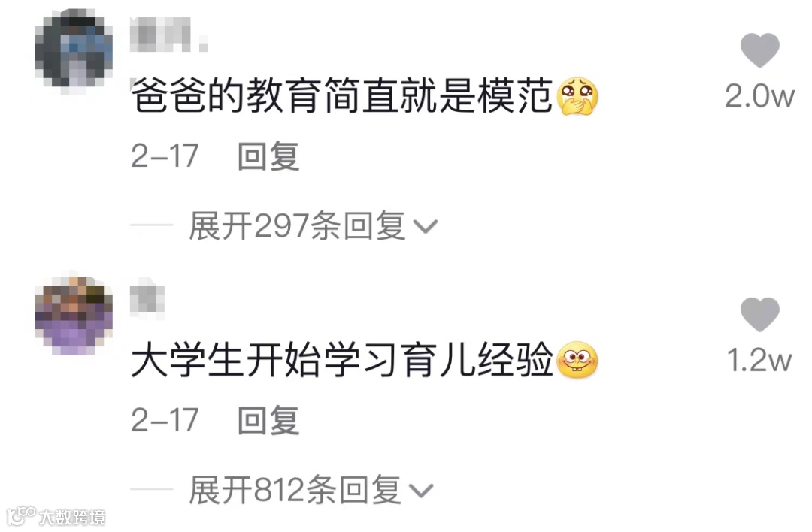The height and width of the screenshot is (532, 812).
Task: Like the comment with 2.0w likes
Action: 759,50
